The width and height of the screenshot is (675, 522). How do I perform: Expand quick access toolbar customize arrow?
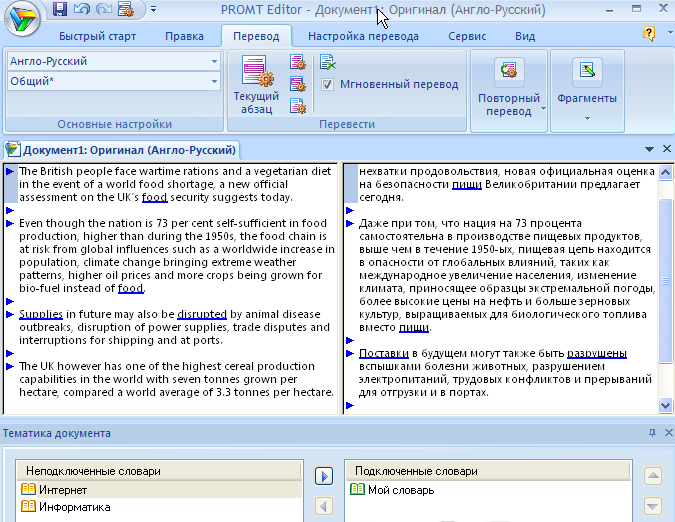pyautogui.click(x=153, y=9)
